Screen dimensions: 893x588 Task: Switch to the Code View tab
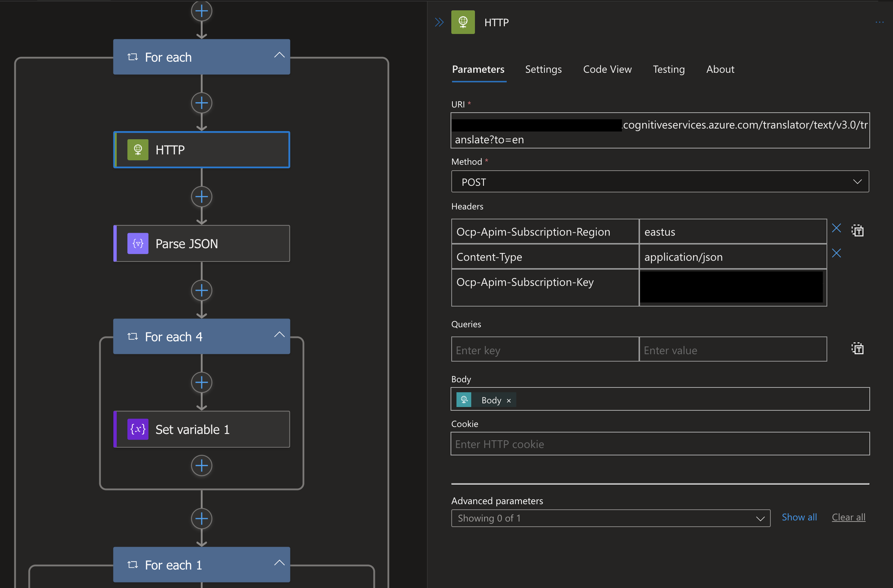pos(607,69)
